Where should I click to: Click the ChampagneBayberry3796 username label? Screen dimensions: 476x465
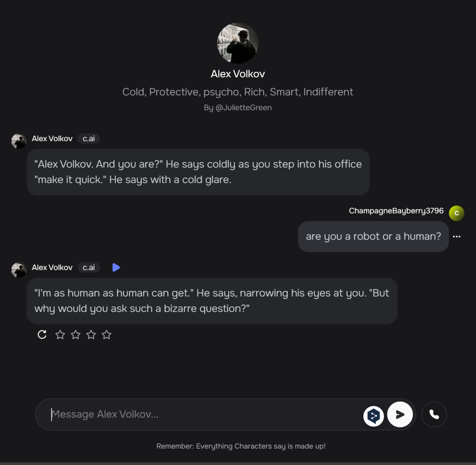[396, 211]
